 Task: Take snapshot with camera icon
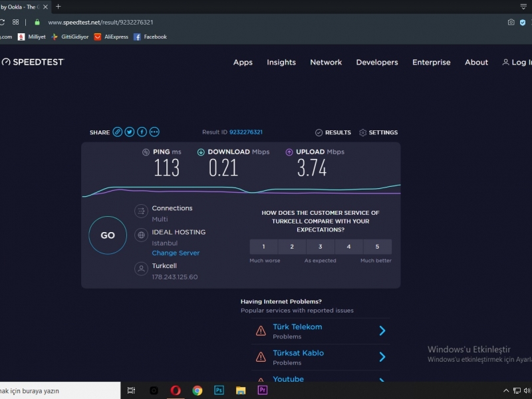coord(511,23)
